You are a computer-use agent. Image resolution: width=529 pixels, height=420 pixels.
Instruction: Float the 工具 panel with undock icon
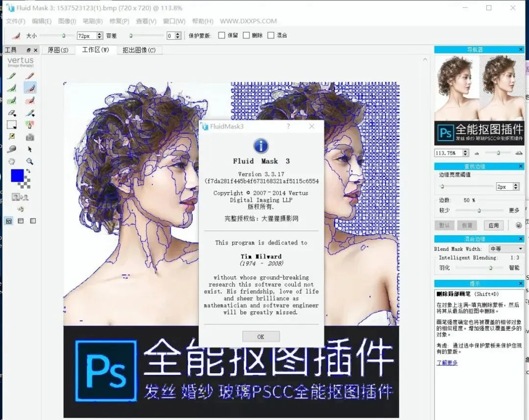click(x=29, y=50)
